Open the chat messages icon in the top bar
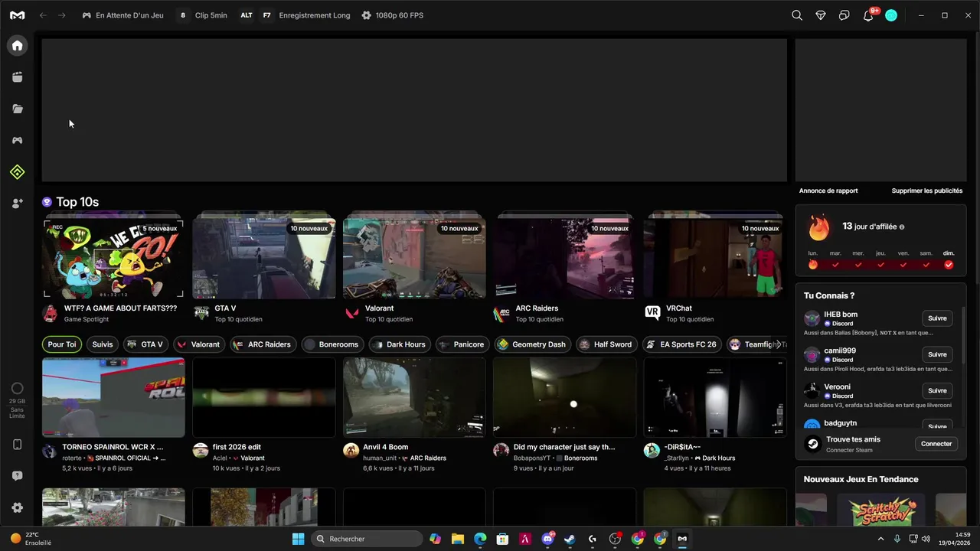 coord(844,15)
